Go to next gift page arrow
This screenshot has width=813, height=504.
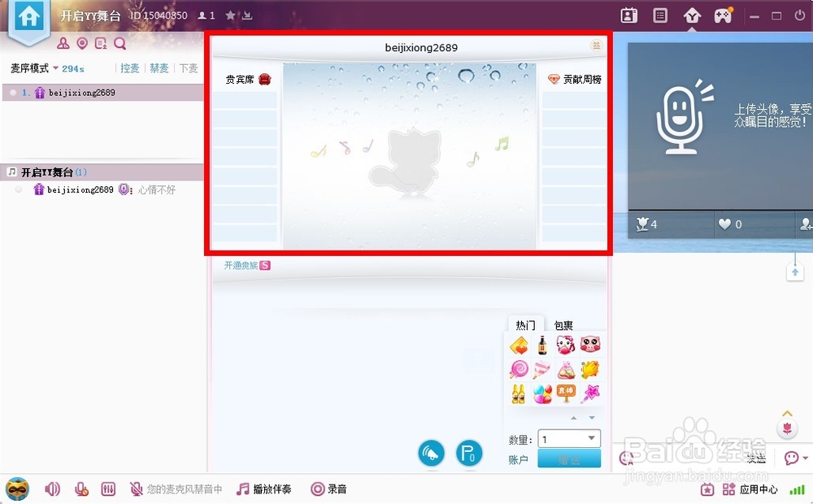click(x=592, y=418)
